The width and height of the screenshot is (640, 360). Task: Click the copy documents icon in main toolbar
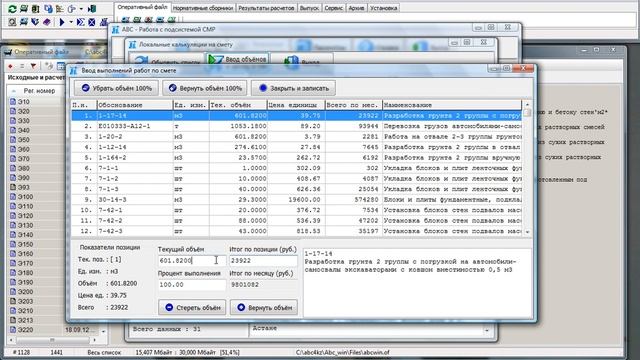[x=48, y=9]
